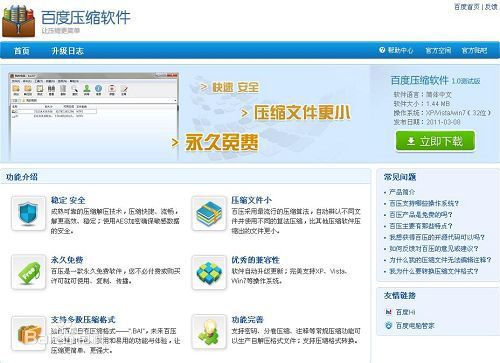Viewport: 500px width, 363px height.
Task: Click the 百度压缩软件 archive logo icon
Action: (19, 21)
